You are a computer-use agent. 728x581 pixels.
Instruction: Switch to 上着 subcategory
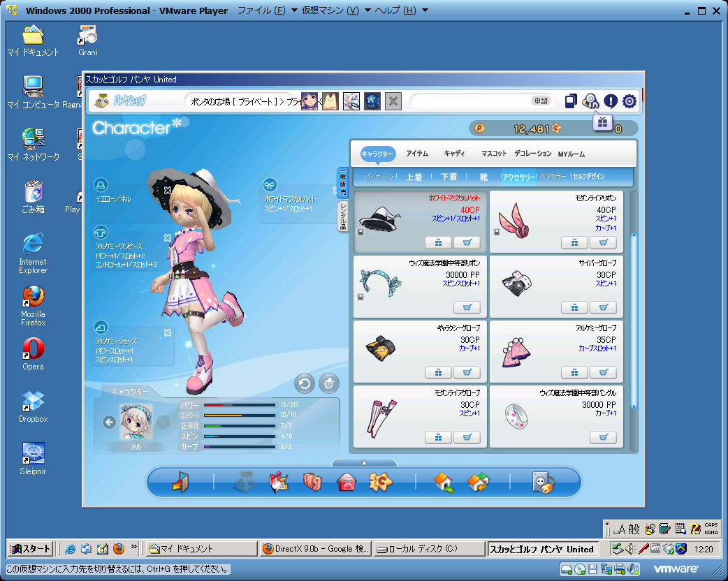414,177
